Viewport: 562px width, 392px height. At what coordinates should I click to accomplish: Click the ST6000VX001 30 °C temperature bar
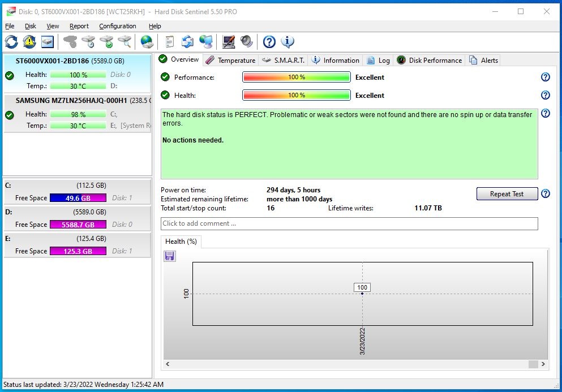coord(78,86)
